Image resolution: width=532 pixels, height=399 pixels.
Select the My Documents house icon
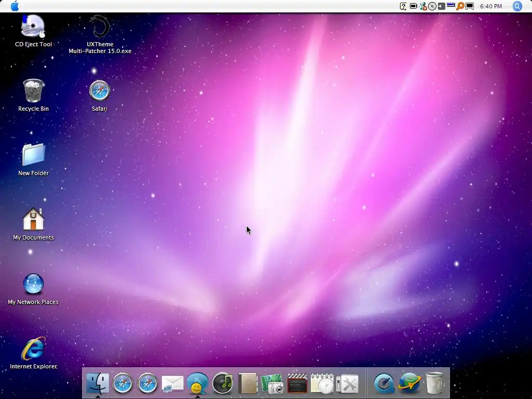[x=33, y=219]
